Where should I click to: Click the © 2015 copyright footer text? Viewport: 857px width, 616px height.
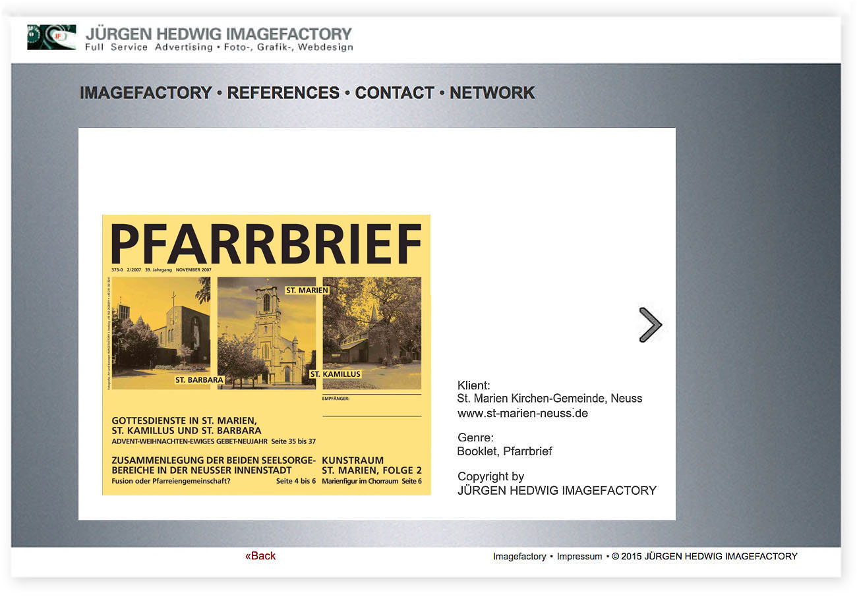[704, 557]
